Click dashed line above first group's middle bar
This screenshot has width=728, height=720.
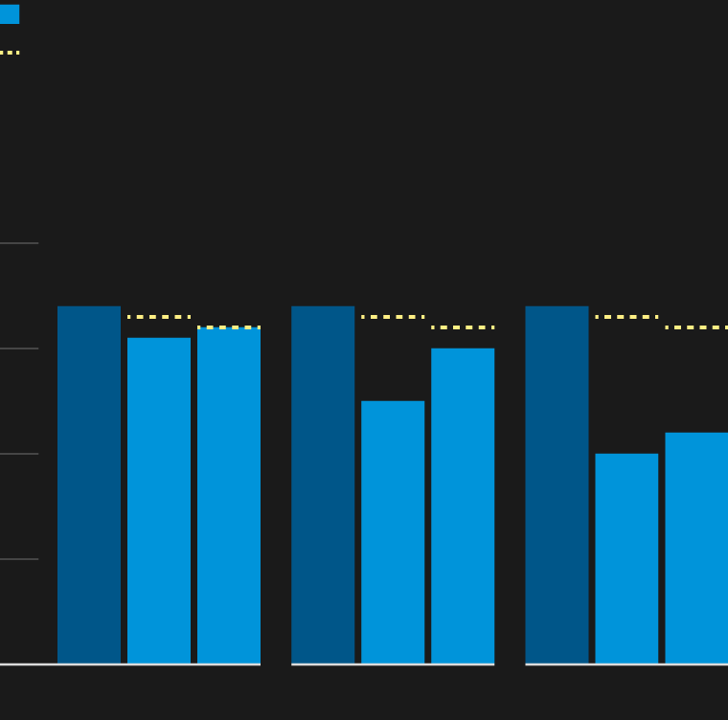[x=159, y=317]
